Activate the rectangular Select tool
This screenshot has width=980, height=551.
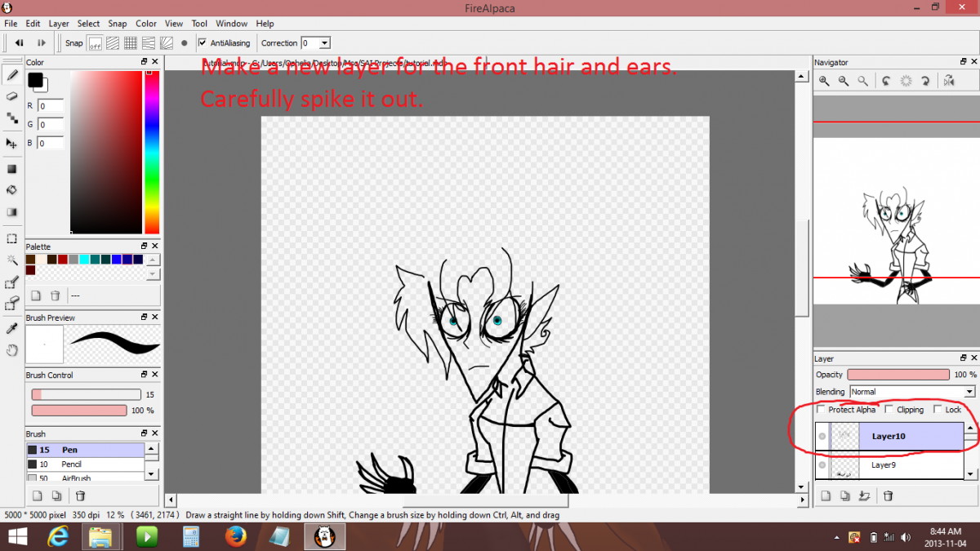[12, 238]
